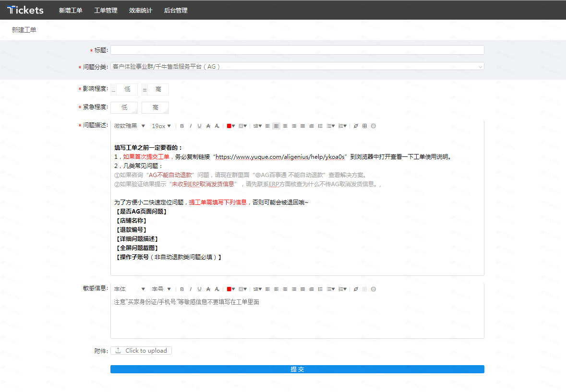
Task: Open the 问题分类 dropdown
Action: (297, 66)
